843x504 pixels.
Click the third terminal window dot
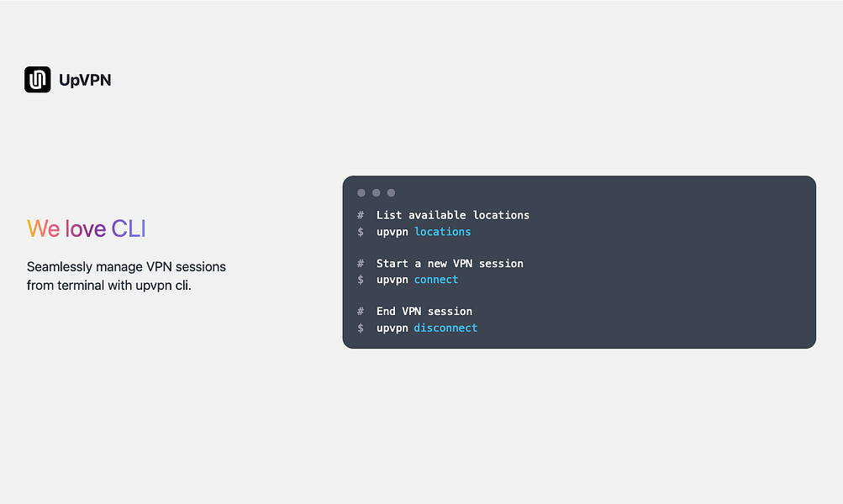pyautogui.click(x=391, y=193)
